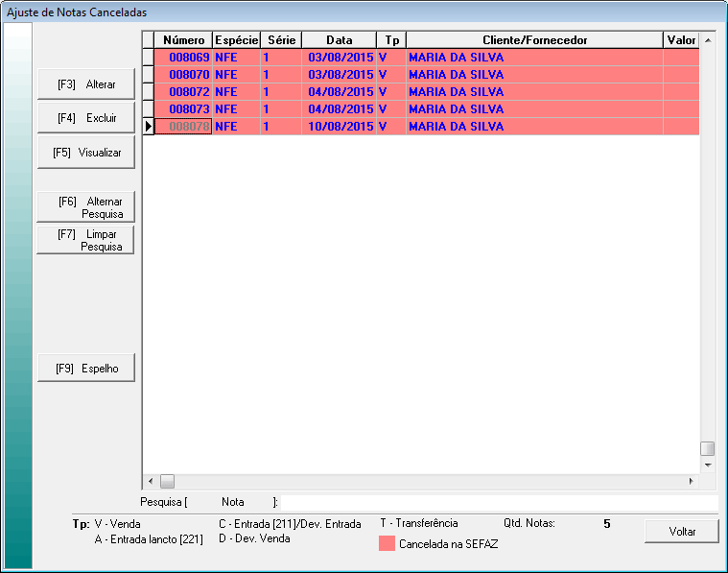This screenshot has width=728, height=573.
Task: Click the Número column header
Action: tap(183, 40)
